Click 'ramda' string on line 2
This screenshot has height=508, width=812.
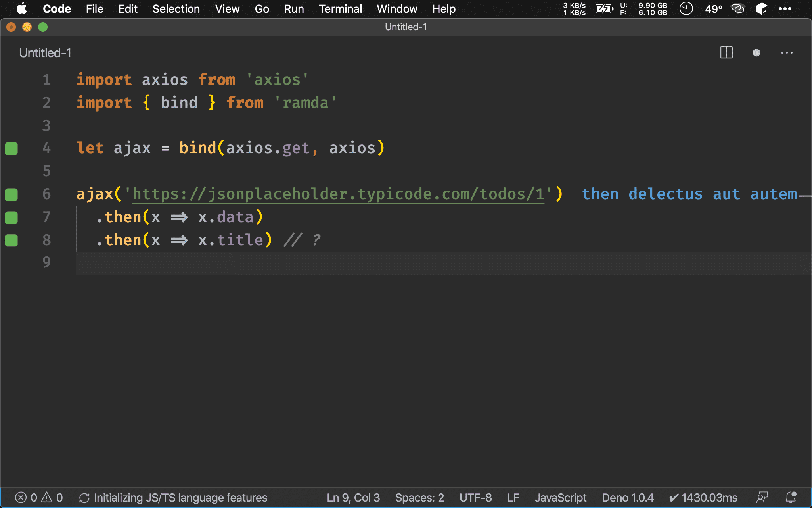pos(305,103)
